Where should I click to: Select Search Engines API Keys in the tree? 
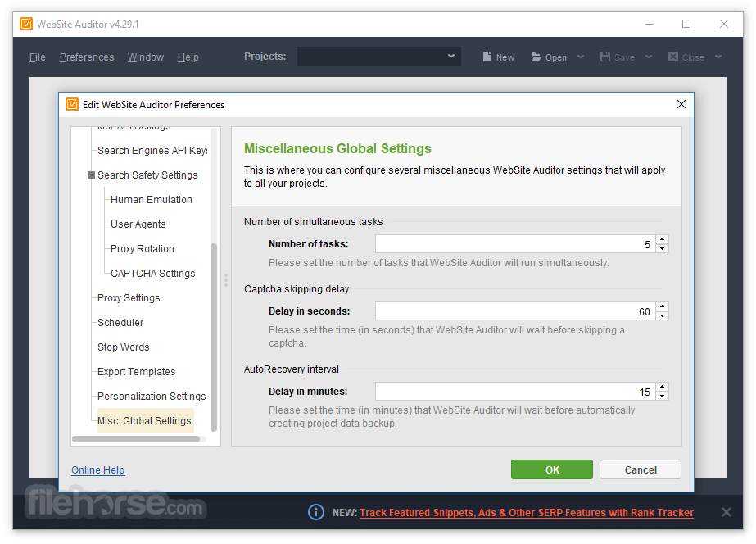[152, 151]
